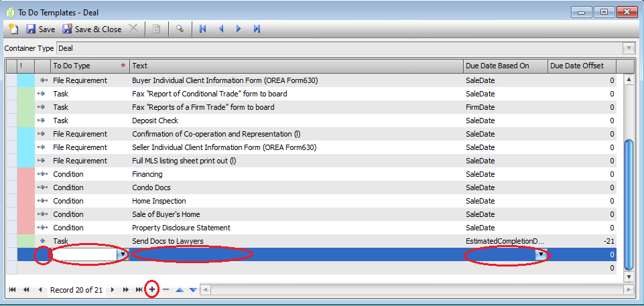644x306 pixels.
Task: Click cyan color cell of Full MLS row
Action: pyautogui.click(x=26, y=161)
